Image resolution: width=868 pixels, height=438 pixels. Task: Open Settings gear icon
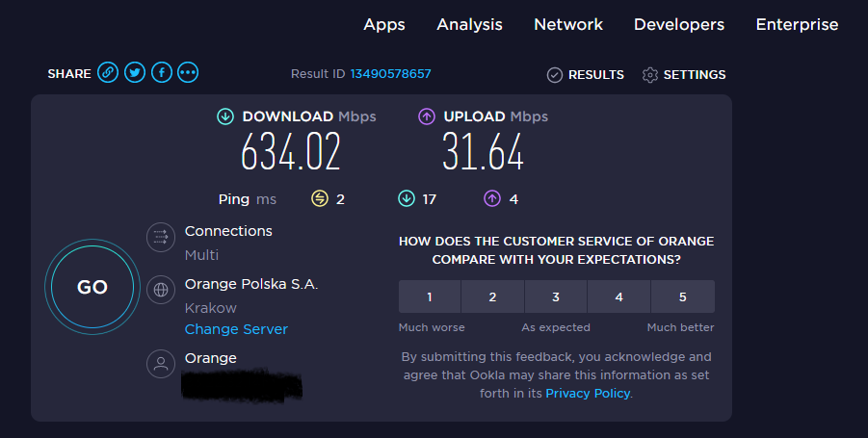click(650, 75)
